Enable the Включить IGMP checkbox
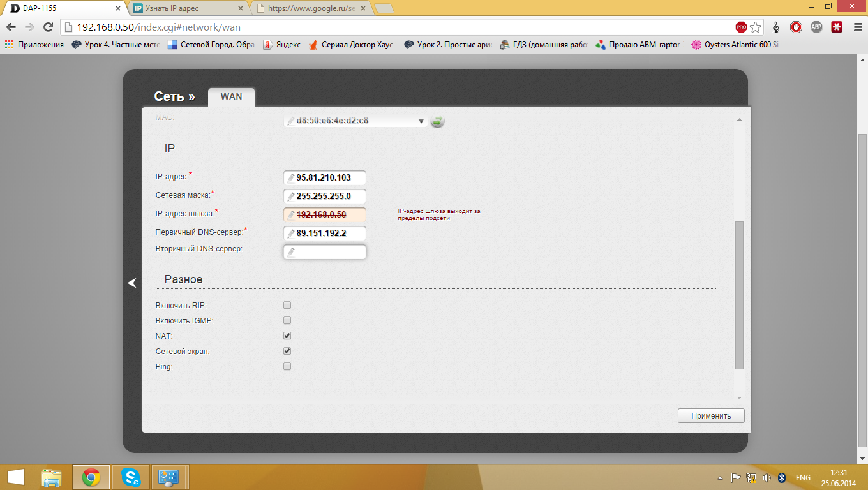 (287, 320)
